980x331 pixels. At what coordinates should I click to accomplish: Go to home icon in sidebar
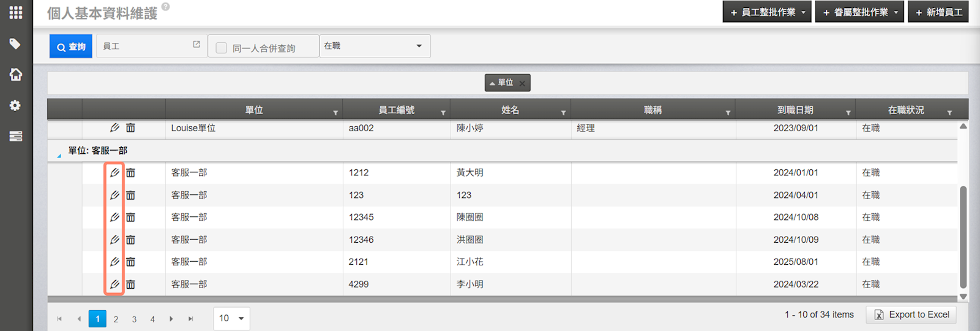[x=16, y=75]
